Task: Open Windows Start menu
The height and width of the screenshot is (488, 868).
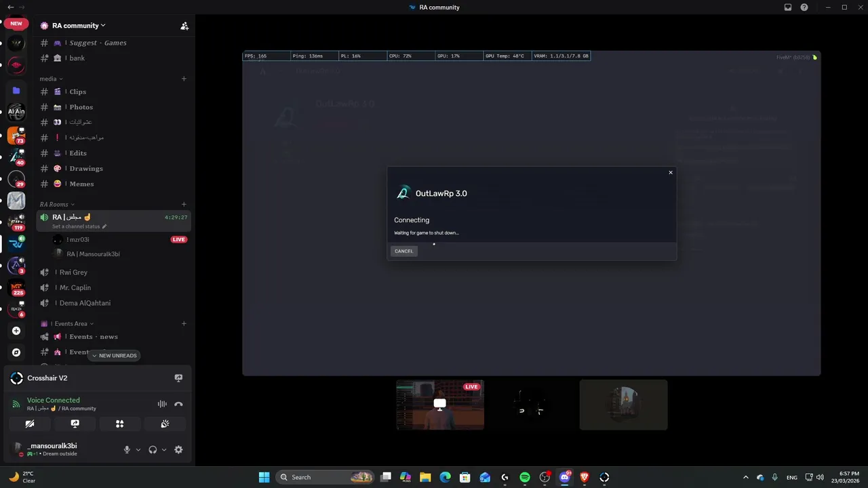Action: (x=264, y=477)
